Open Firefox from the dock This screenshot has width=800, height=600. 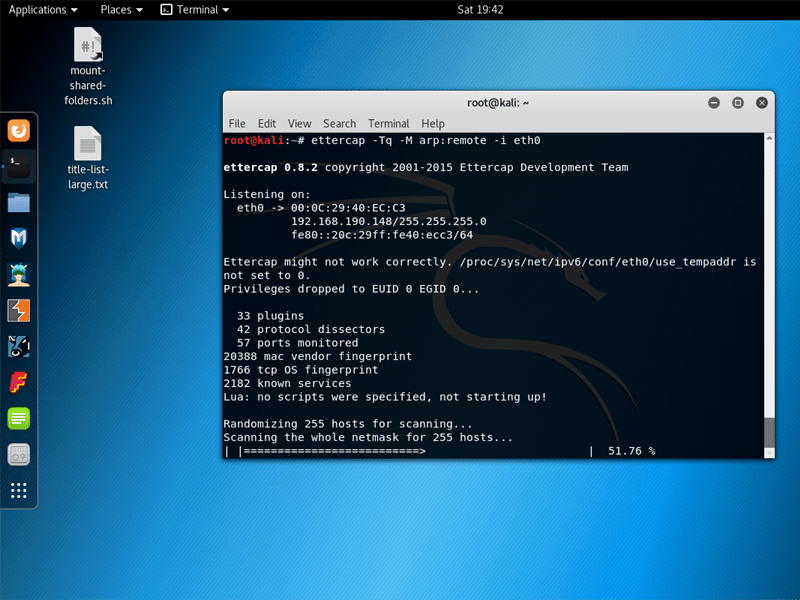(x=19, y=131)
